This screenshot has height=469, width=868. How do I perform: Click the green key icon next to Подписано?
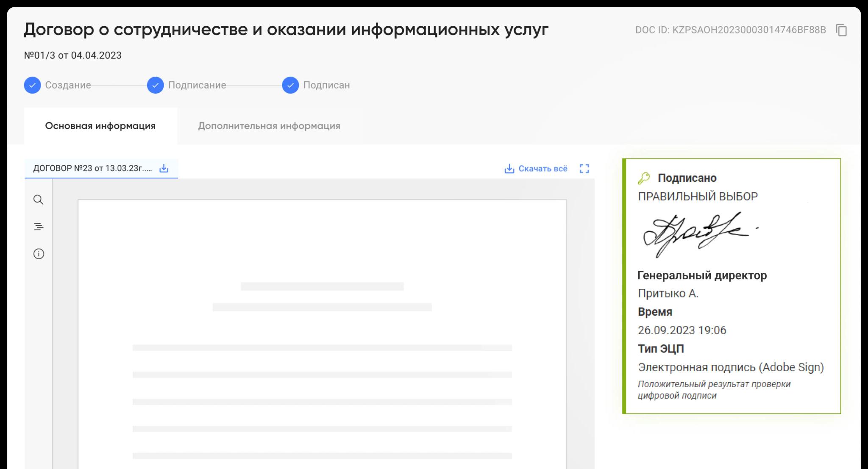[x=644, y=178]
